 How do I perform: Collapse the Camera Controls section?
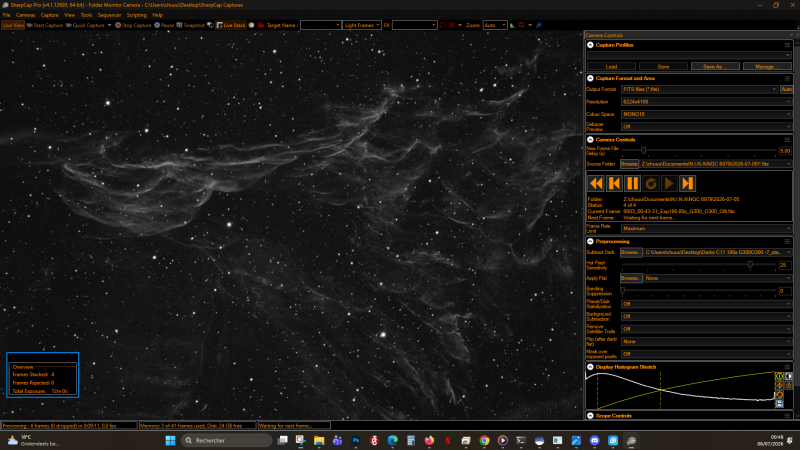click(590, 139)
